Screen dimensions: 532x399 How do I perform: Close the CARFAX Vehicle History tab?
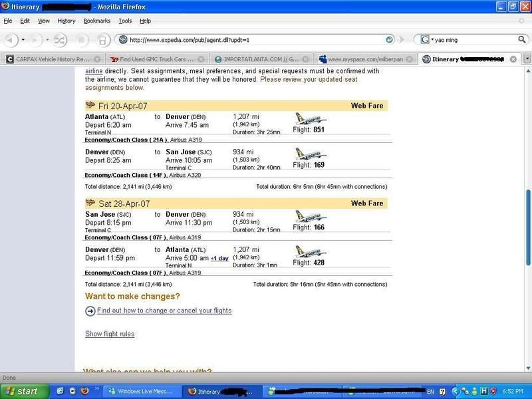[x=97, y=59]
